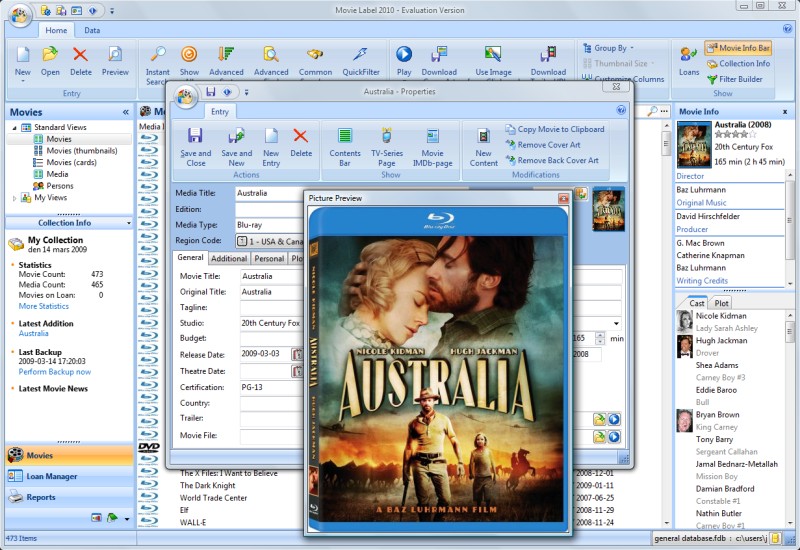Open the Media Type dropdown showing Blu-ray
This screenshot has width=800, height=550.
[x=269, y=225]
